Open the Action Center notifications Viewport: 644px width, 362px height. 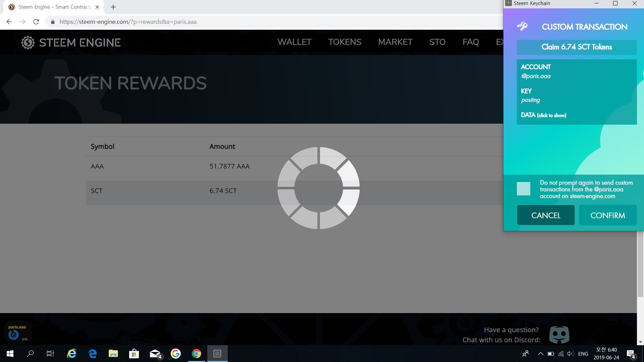tap(631, 354)
